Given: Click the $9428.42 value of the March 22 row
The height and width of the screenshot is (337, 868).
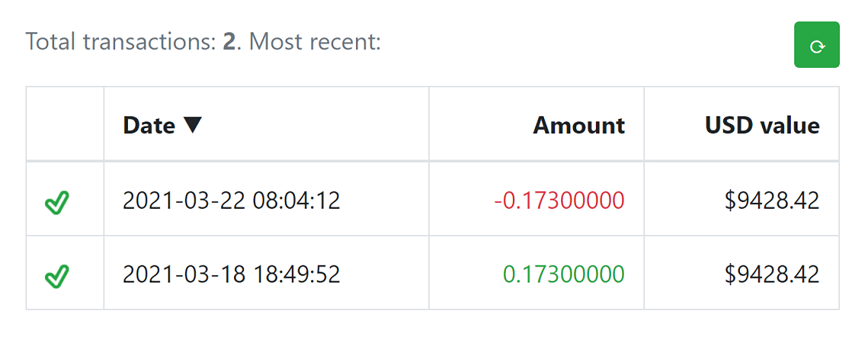Looking at the screenshot, I should click(x=771, y=201).
